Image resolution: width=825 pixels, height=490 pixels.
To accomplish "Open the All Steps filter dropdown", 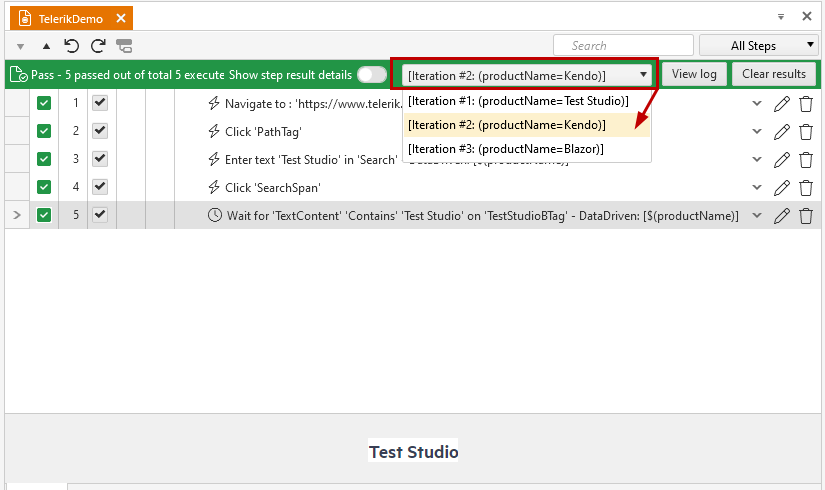I will click(758, 46).
